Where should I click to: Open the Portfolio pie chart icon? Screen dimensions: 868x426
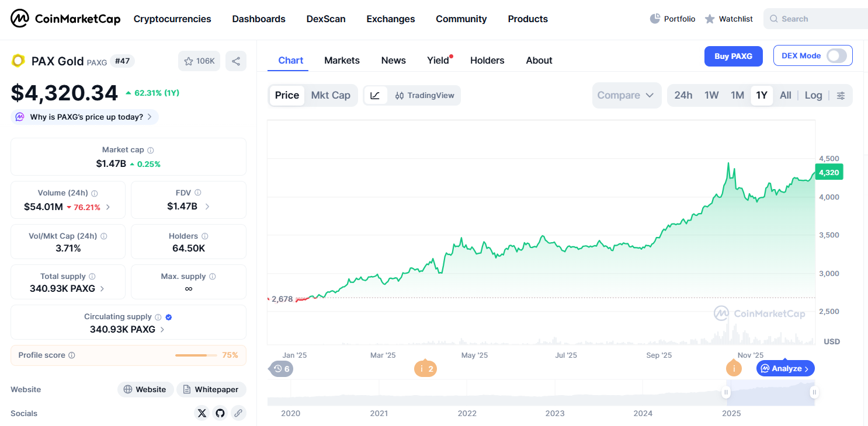click(655, 19)
